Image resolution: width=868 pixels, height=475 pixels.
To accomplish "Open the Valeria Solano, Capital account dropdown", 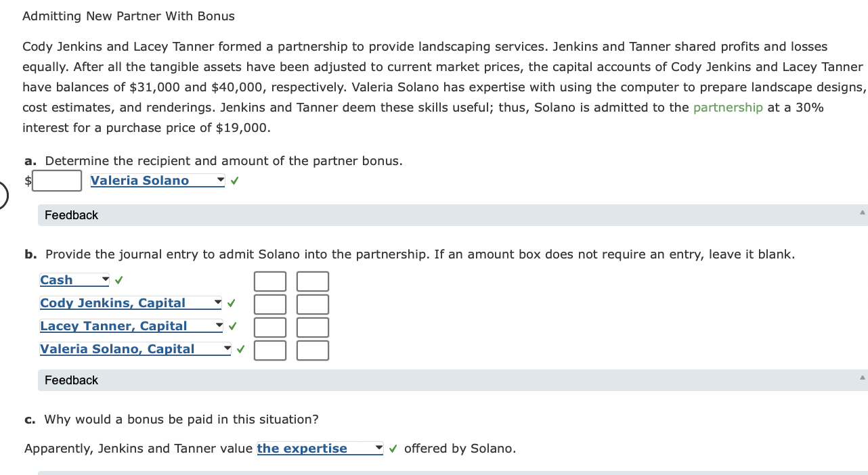I will click(135, 349).
